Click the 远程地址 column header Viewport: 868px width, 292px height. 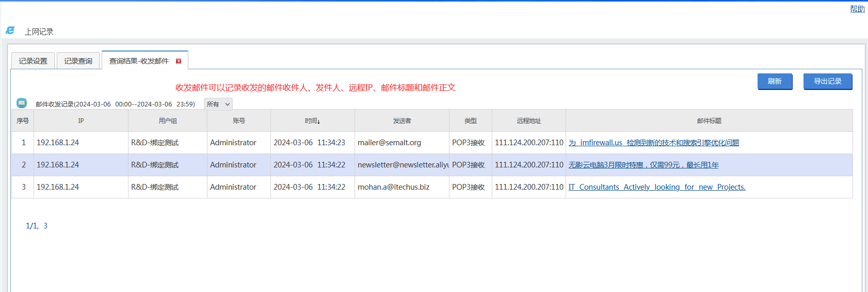point(528,121)
